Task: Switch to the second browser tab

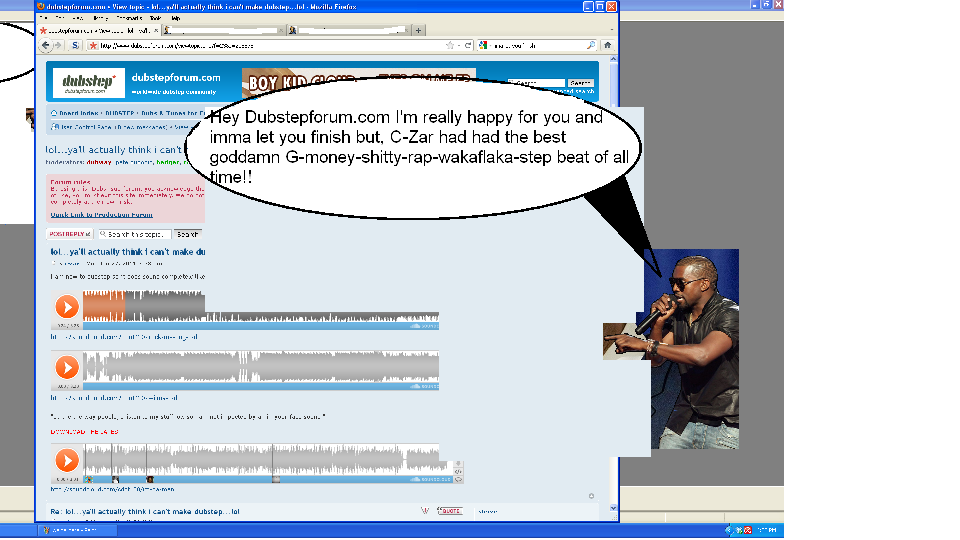Action: pyautogui.click(x=223, y=30)
